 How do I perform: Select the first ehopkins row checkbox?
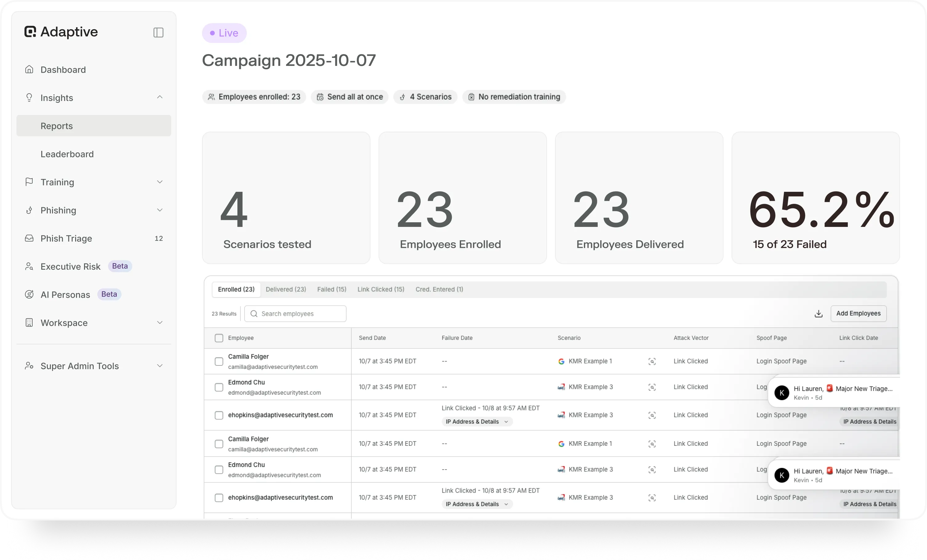click(x=219, y=415)
